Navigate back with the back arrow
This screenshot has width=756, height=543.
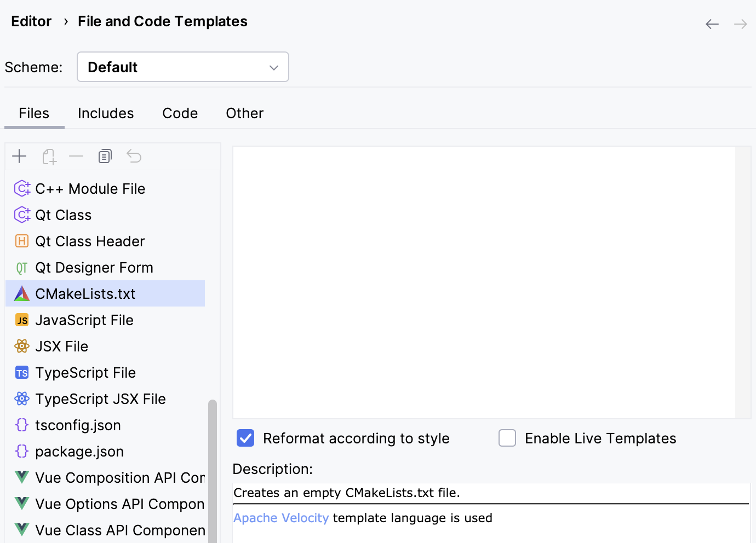(712, 24)
